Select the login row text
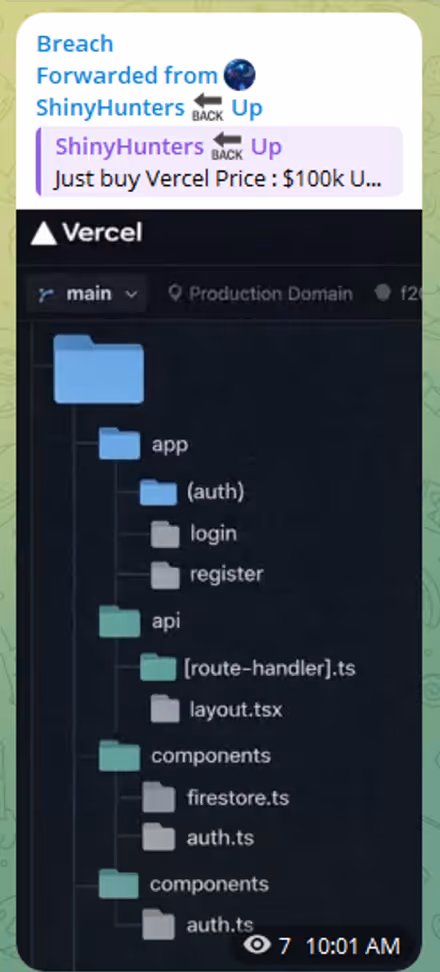Image resolution: width=440 pixels, height=972 pixels. 213,534
